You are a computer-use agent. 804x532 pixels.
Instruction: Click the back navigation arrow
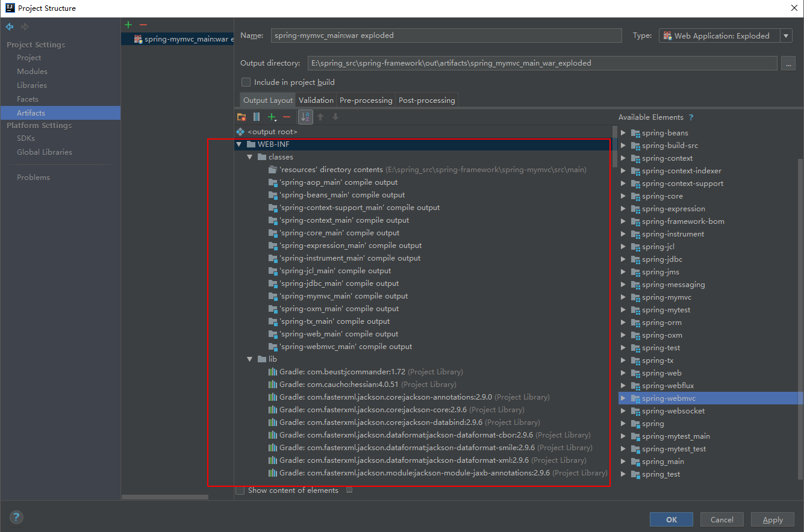click(x=10, y=27)
